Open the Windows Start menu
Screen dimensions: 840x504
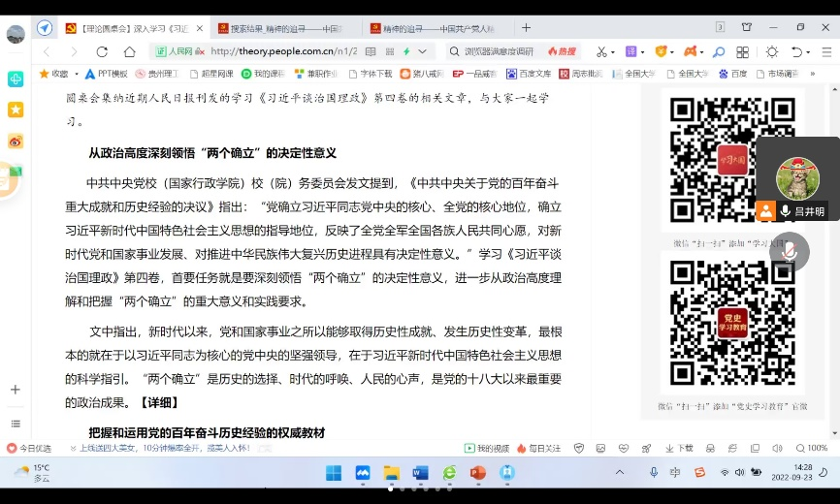(333, 473)
